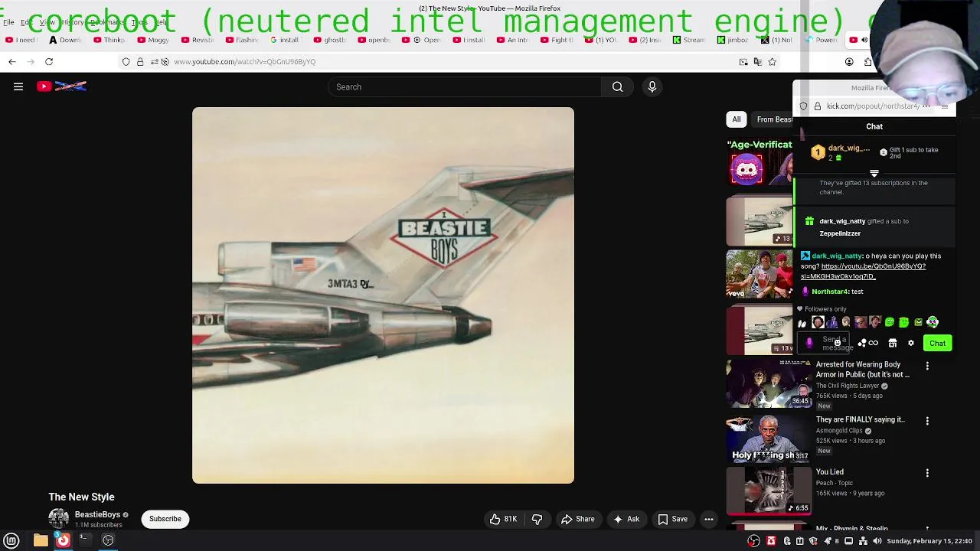Open tracking protection shield in YouTube address bar
Image resolution: width=980 pixels, height=551 pixels.
[126, 61]
